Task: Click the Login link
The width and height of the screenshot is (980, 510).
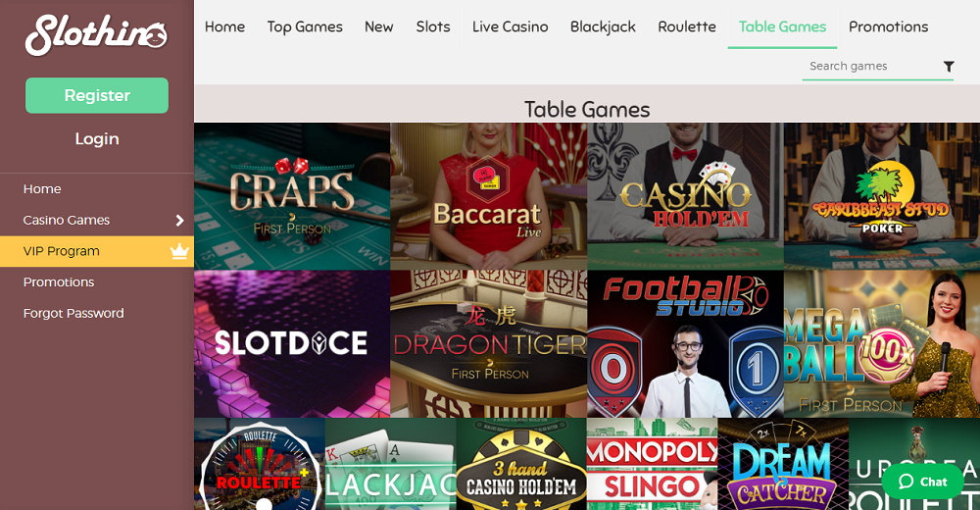Action: point(97,139)
